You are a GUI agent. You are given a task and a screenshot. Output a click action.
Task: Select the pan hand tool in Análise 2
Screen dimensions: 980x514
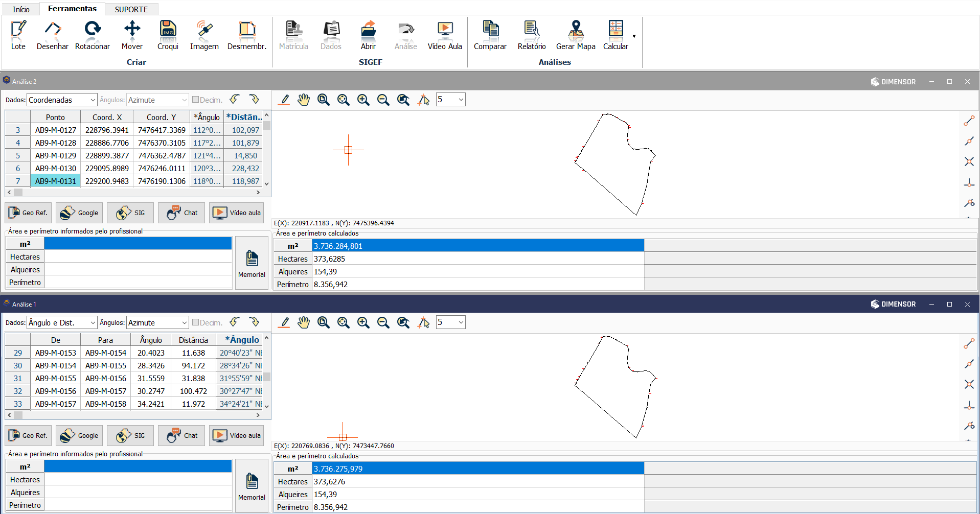coord(304,100)
